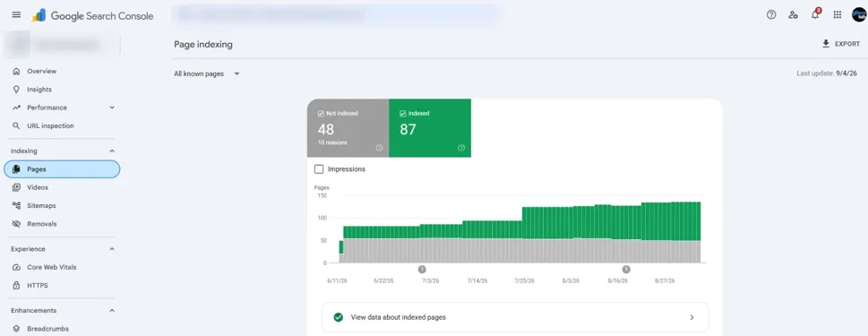This screenshot has width=868, height=336.
Task: Expand the Performance submenu arrow
Action: point(112,108)
